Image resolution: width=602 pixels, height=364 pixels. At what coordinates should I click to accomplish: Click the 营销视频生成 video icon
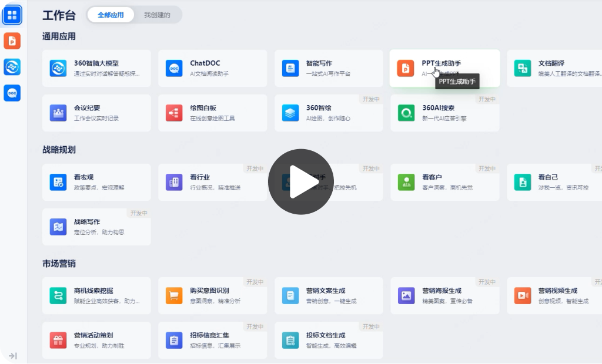click(x=523, y=296)
